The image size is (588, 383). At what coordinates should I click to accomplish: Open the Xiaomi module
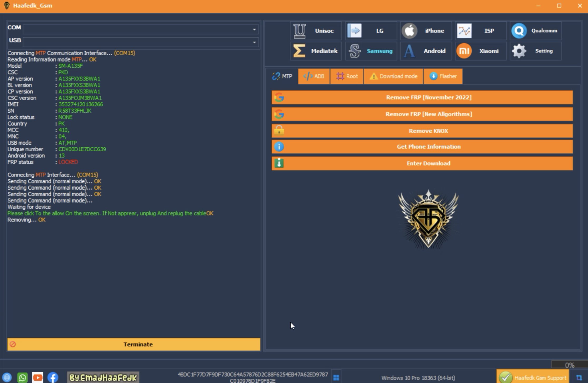pyautogui.click(x=481, y=51)
